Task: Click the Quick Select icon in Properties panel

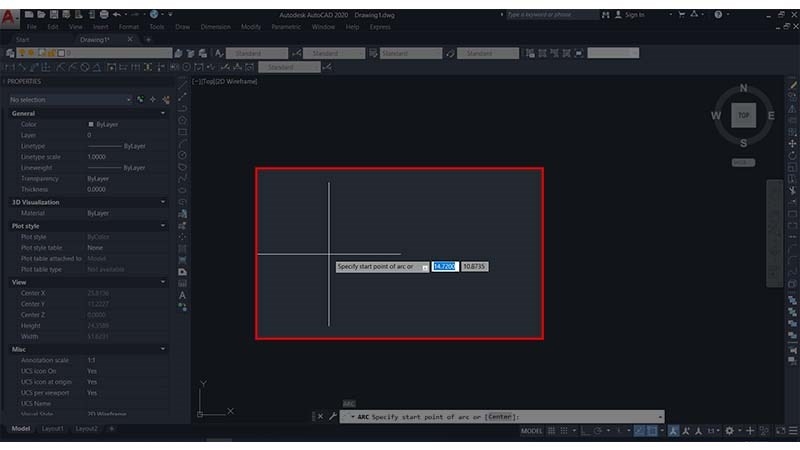Action: pyautogui.click(x=166, y=99)
